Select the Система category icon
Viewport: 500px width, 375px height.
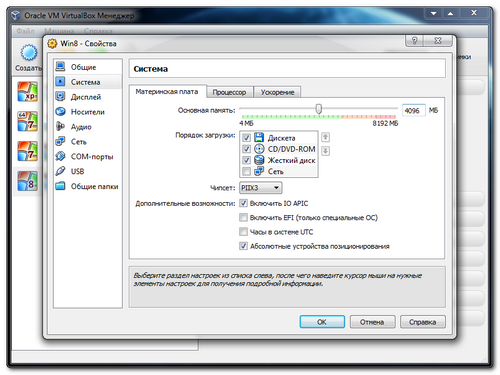point(60,81)
